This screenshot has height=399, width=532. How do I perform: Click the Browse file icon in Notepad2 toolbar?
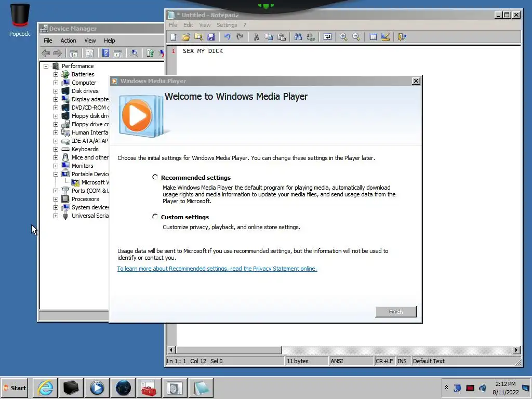click(x=198, y=37)
